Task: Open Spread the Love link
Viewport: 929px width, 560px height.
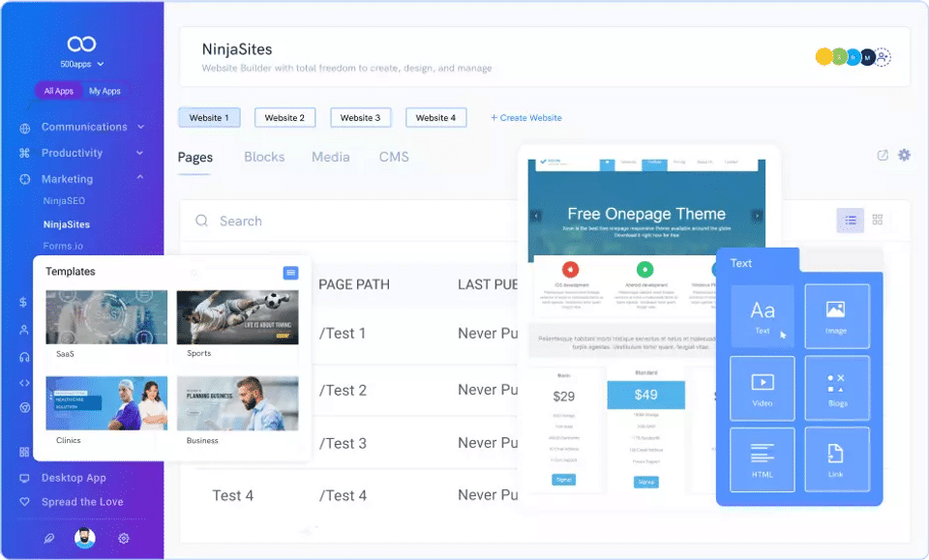Action: pos(82,502)
